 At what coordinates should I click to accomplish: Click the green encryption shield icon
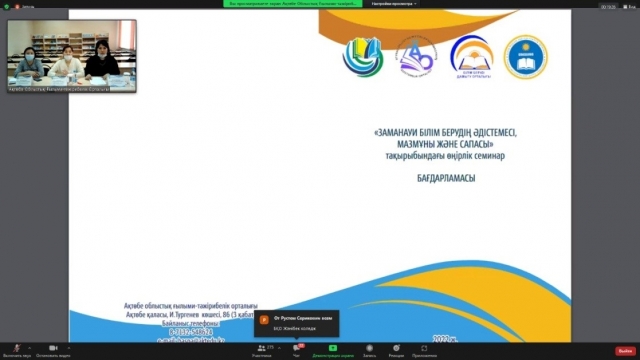pos(6,6)
